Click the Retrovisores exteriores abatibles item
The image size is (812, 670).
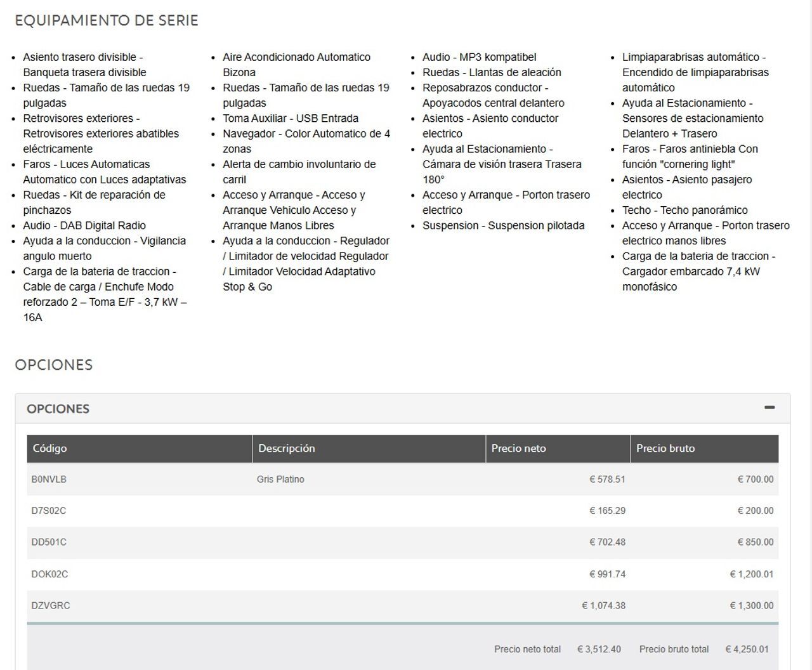(x=101, y=134)
